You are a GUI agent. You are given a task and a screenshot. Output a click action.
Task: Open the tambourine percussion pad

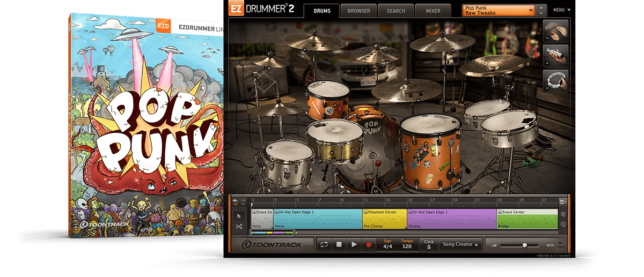(555, 80)
